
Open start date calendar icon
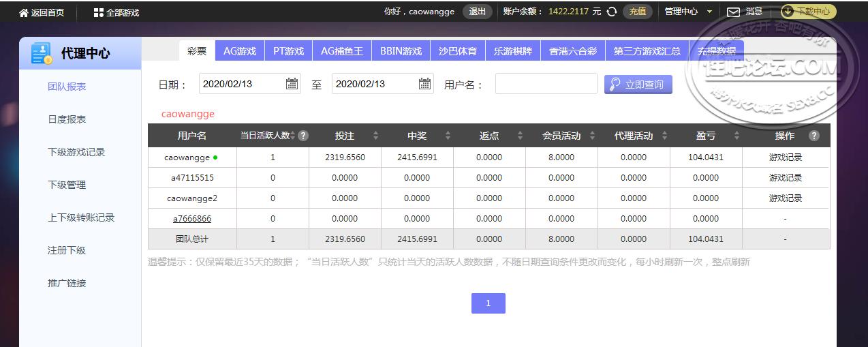click(292, 84)
